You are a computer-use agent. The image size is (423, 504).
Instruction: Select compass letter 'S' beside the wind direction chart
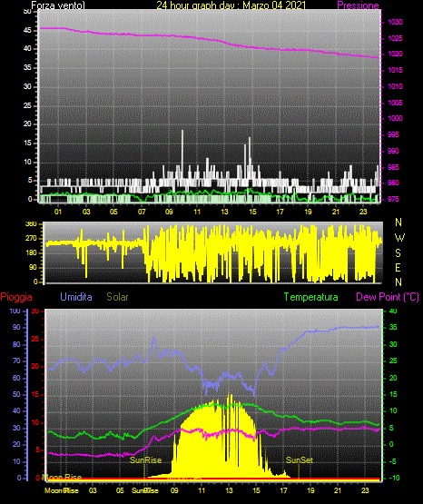pyautogui.click(x=398, y=253)
